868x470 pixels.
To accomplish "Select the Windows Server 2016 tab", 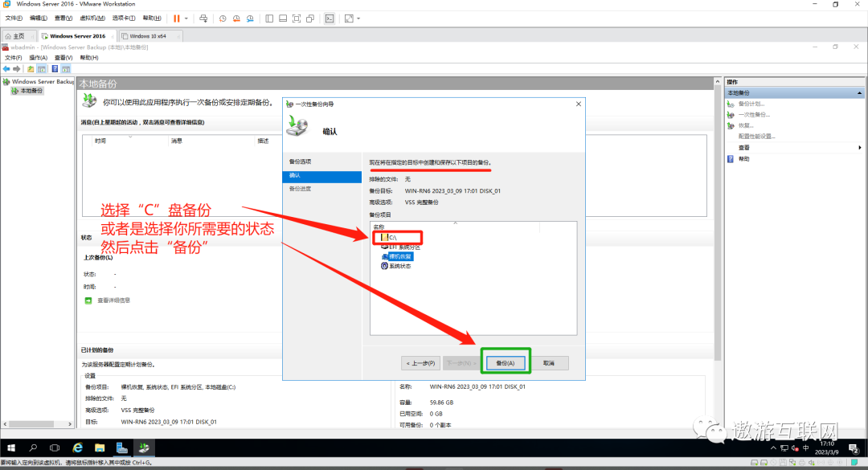I will pyautogui.click(x=76, y=36).
